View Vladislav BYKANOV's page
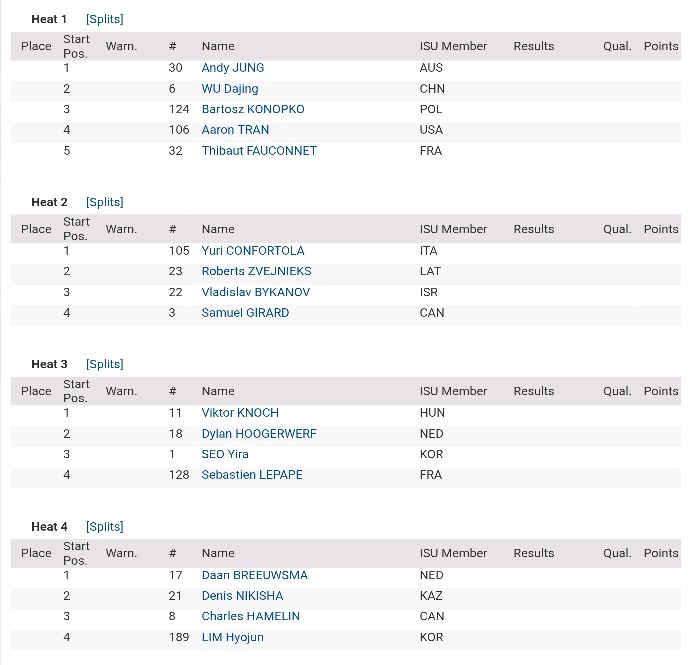This screenshot has width=698, height=665. tap(256, 292)
